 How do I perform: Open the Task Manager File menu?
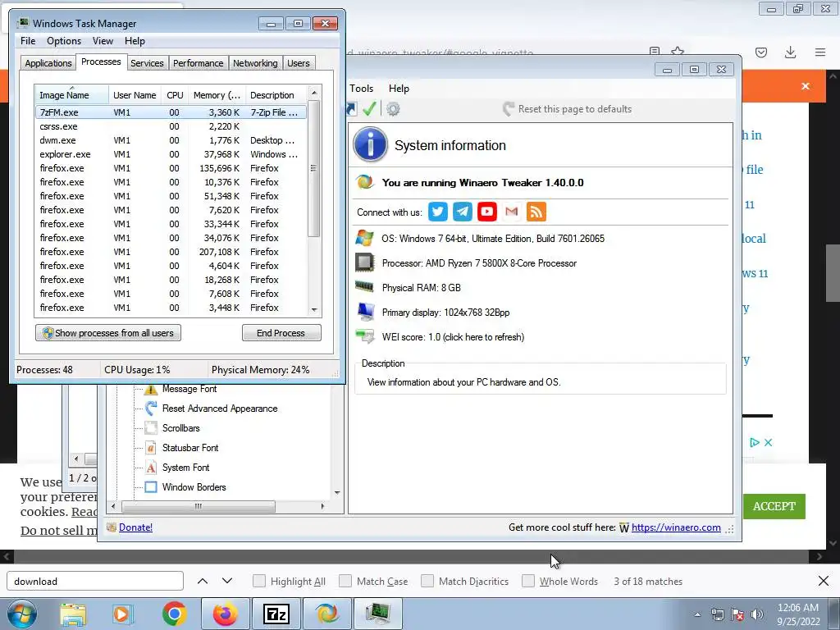pos(28,41)
